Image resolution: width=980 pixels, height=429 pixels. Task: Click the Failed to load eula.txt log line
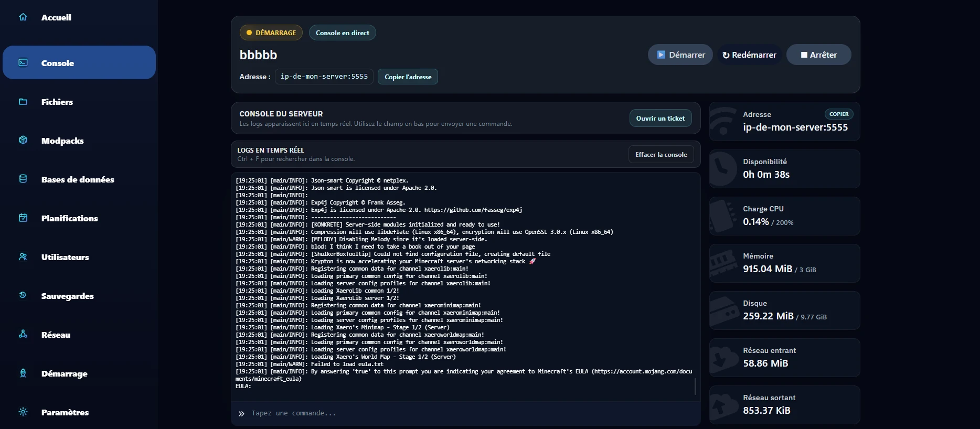pyautogui.click(x=310, y=364)
